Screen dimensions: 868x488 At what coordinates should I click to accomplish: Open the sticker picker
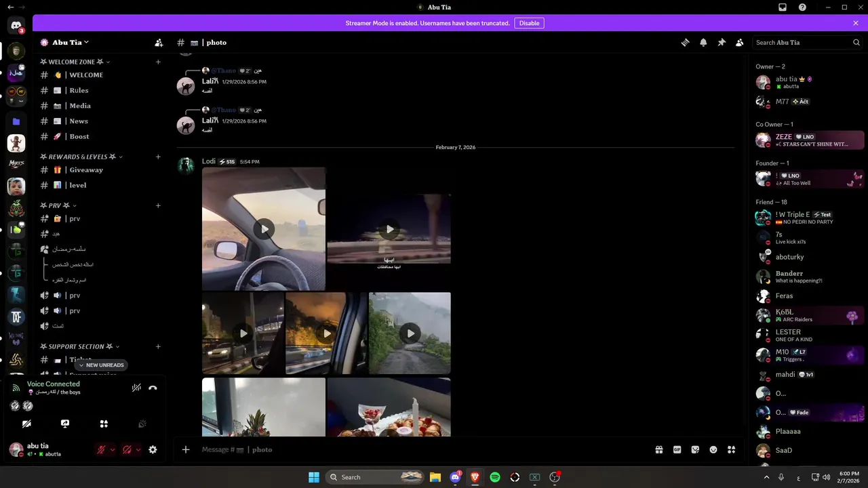[x=695, y=449]
